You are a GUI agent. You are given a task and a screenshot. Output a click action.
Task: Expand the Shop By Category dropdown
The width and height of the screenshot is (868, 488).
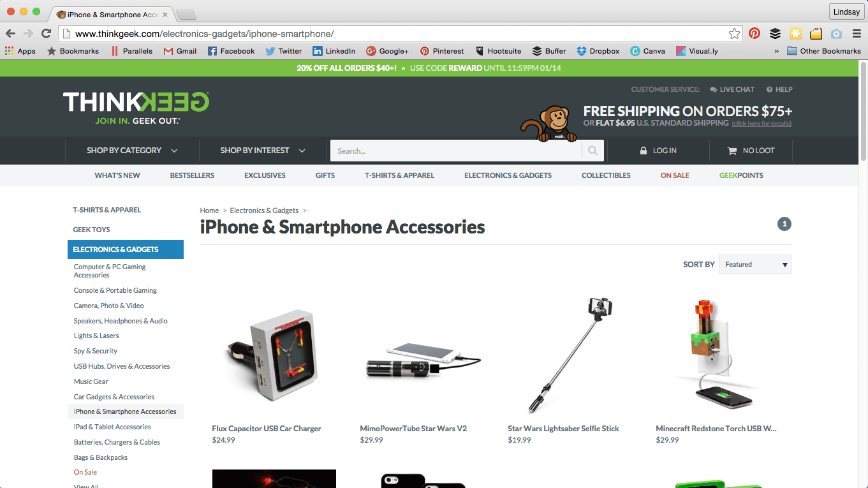pos(132,151)
